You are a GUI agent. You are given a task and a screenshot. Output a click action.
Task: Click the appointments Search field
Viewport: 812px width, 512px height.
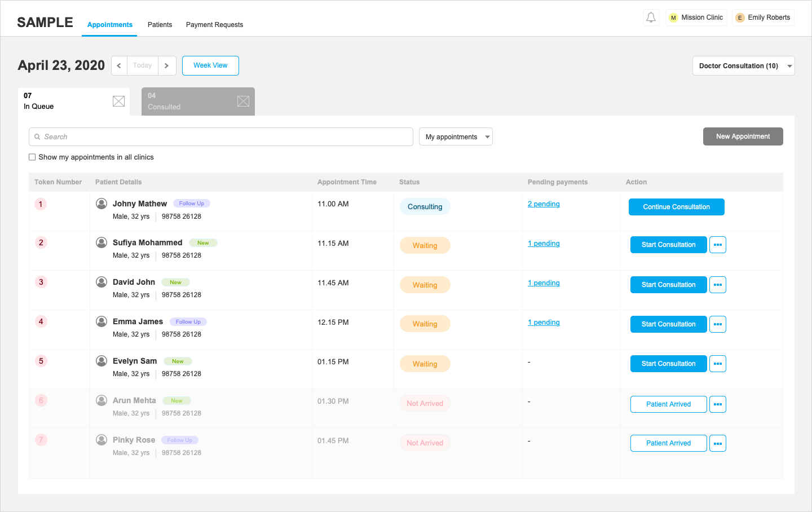[221, 137]
